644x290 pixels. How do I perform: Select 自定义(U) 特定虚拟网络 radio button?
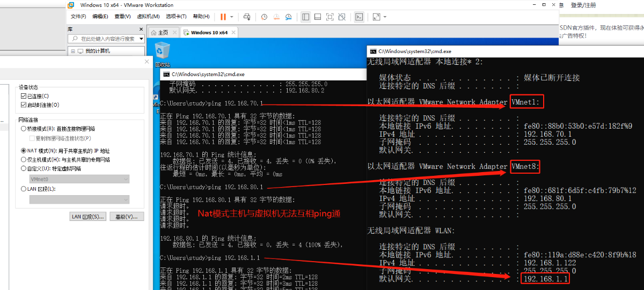[23, 168]
